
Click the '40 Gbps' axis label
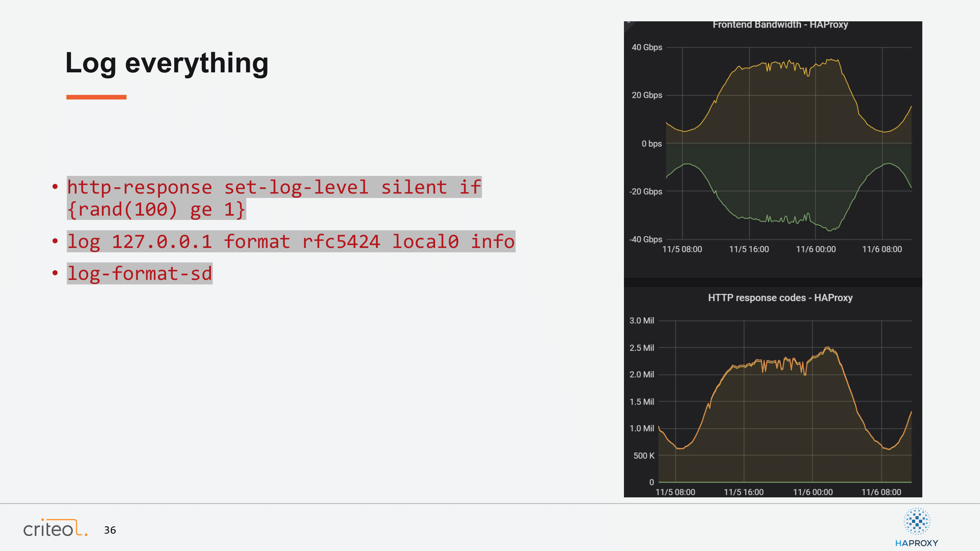coord(647,47)
